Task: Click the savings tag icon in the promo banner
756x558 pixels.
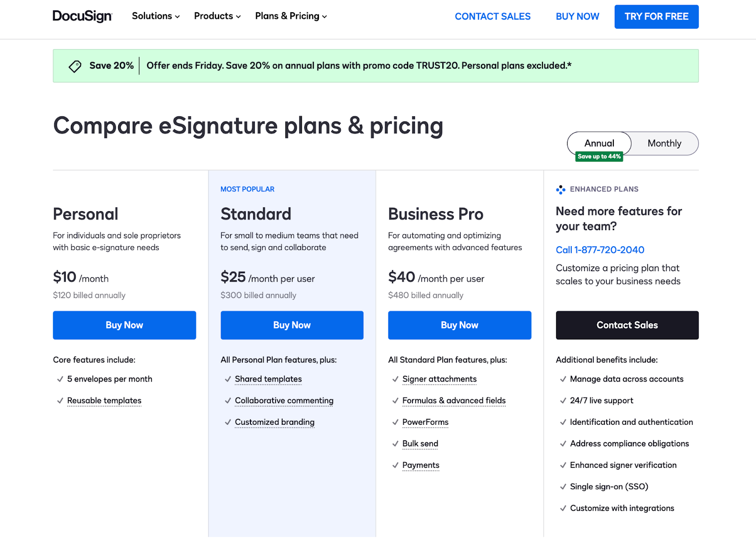Action: pos(75,66)
